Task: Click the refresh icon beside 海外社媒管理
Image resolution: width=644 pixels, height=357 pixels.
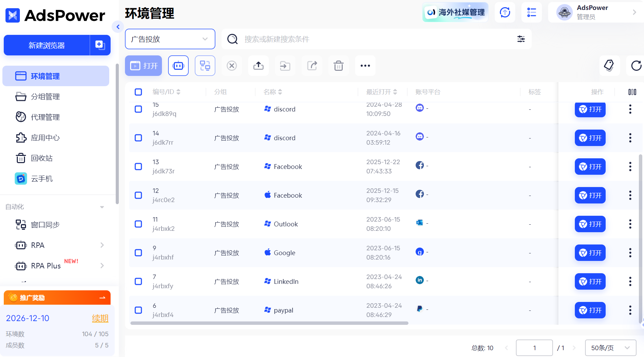Action: (x=505, y=12)
